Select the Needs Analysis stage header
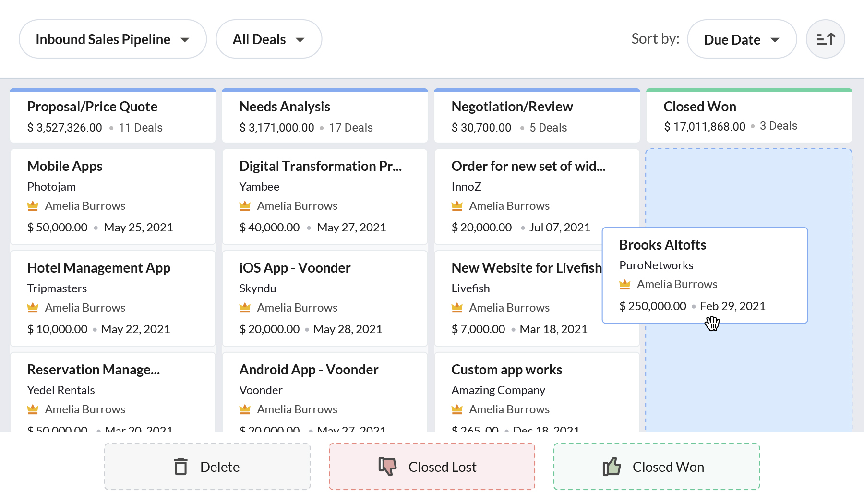This screenshot has height=504, width=864. click(x=285, y=107)
